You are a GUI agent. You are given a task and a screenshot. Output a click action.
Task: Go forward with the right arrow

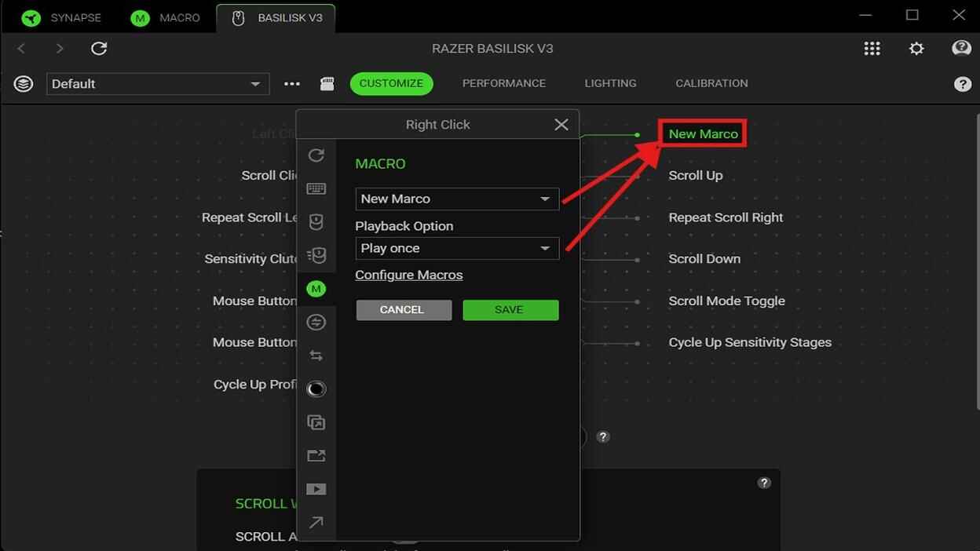click(60, 49)
